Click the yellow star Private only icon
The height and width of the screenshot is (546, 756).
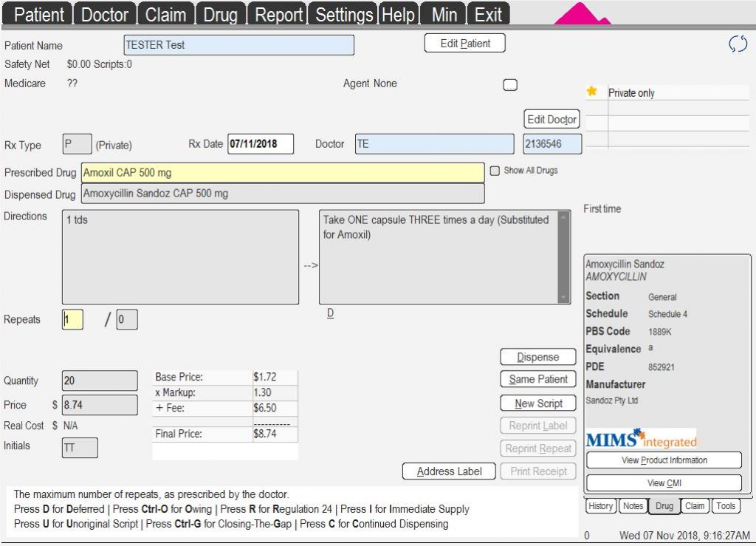pos(591,92)
